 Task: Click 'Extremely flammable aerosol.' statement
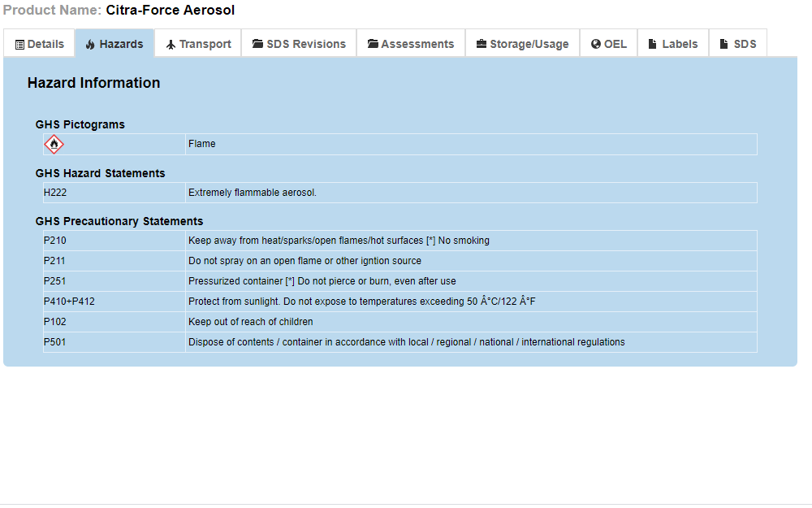coord(253,193)
